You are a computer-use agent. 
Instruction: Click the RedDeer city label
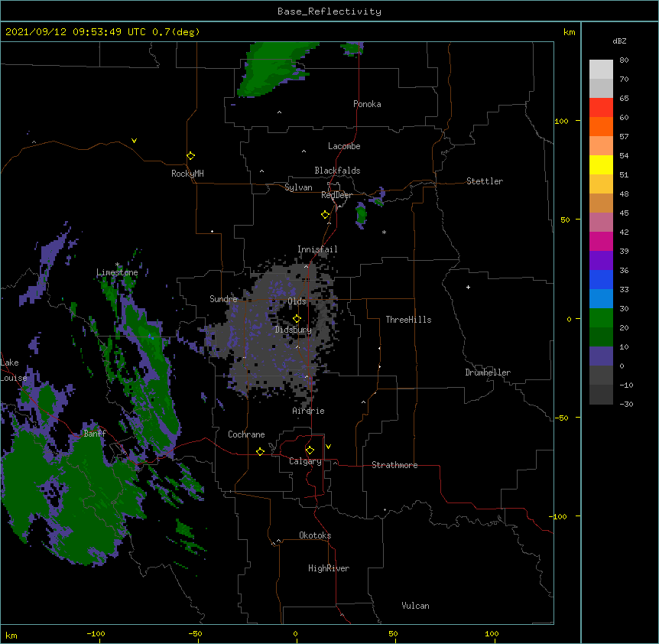click(x=336, y=195)
